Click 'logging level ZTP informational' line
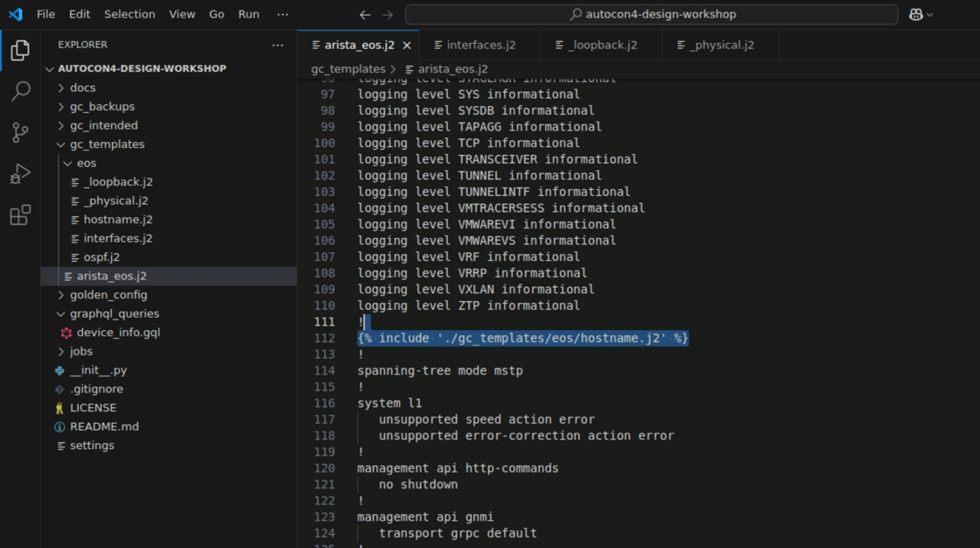Viewport: 980px width, 548px height. click(x=468, y=306)
